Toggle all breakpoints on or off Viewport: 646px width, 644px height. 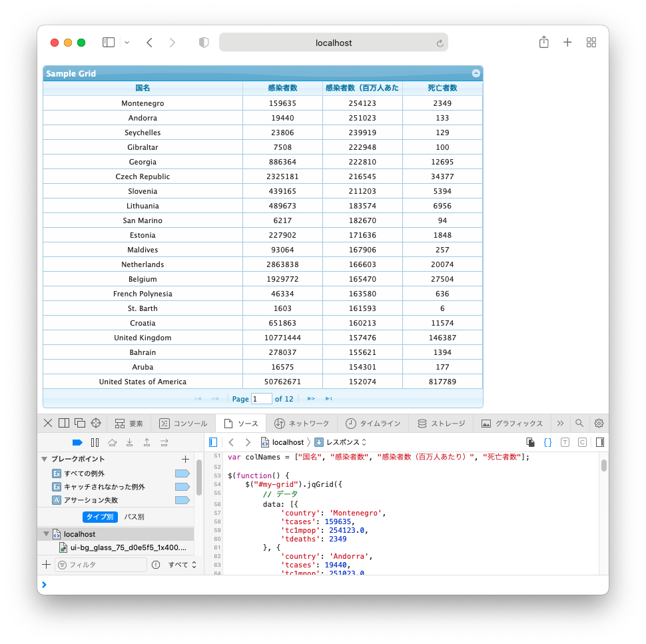77,442
